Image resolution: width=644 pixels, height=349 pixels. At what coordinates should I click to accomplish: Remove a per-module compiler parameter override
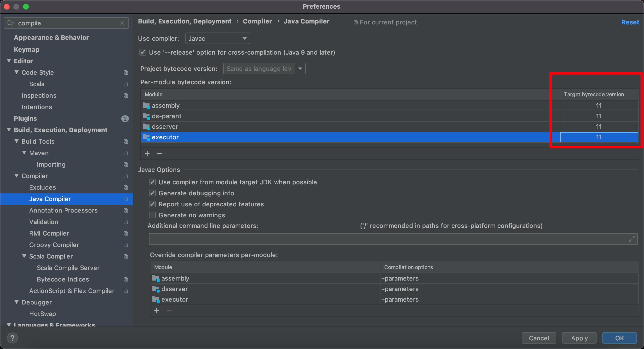(x=169, y=311)
